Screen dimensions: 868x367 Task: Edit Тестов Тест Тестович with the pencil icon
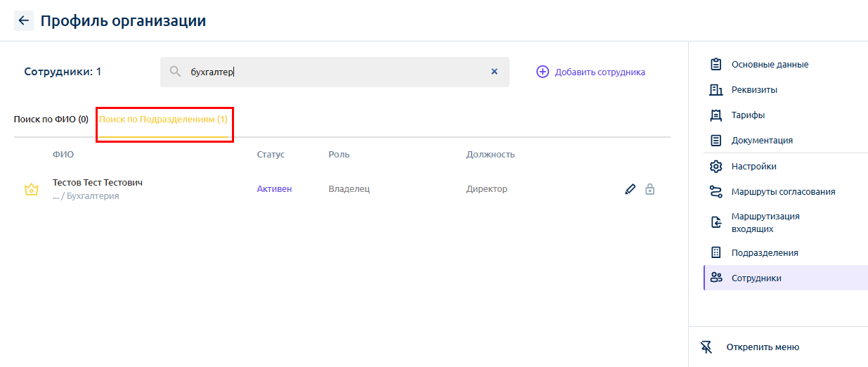[630, 189]
